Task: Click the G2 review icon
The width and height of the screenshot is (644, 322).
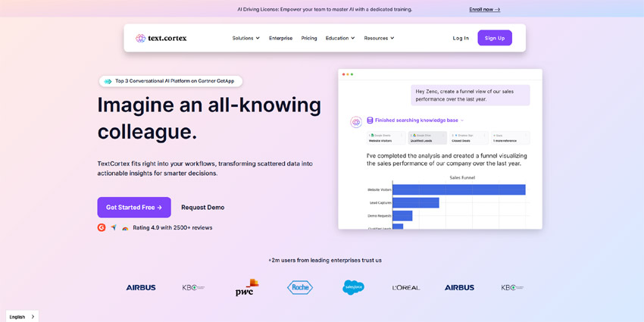Action: (x=102, y=227)
